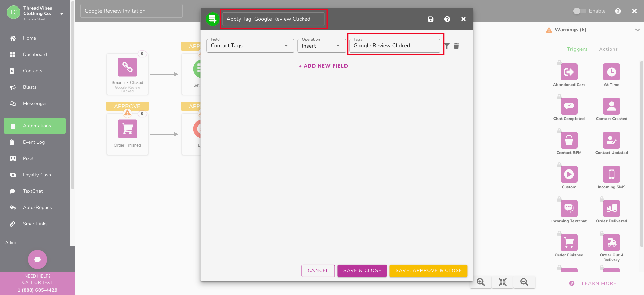Open Auto-Replies in the sidebar
This screenshot has width=644, height=295.
pyautogui.click(x=35, y=207)
